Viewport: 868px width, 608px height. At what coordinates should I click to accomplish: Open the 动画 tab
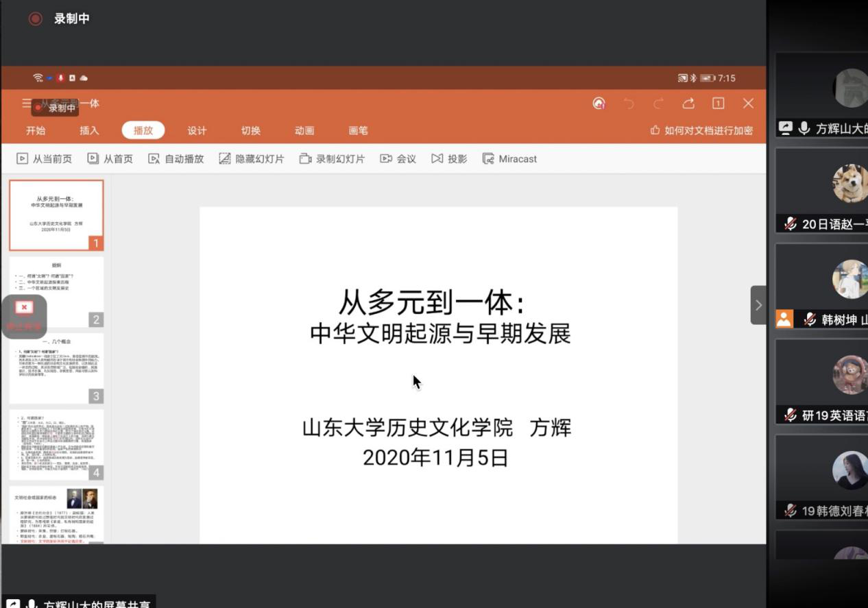coord(304,130)
